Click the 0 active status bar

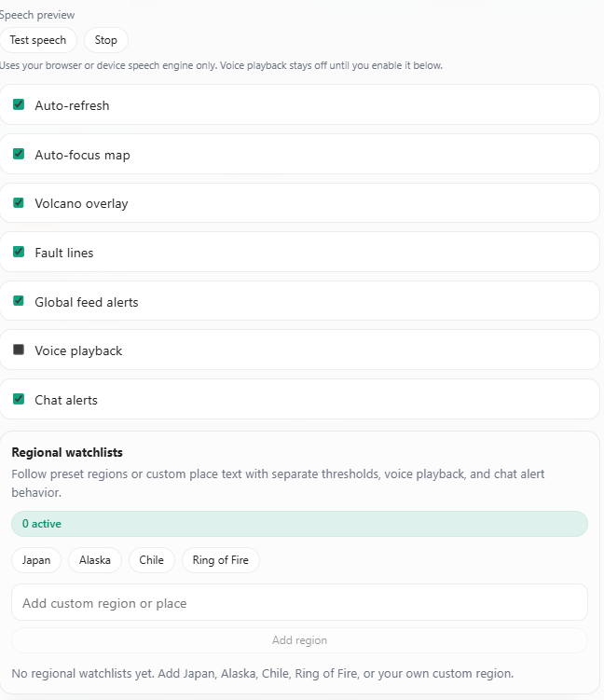click(299, 524)
